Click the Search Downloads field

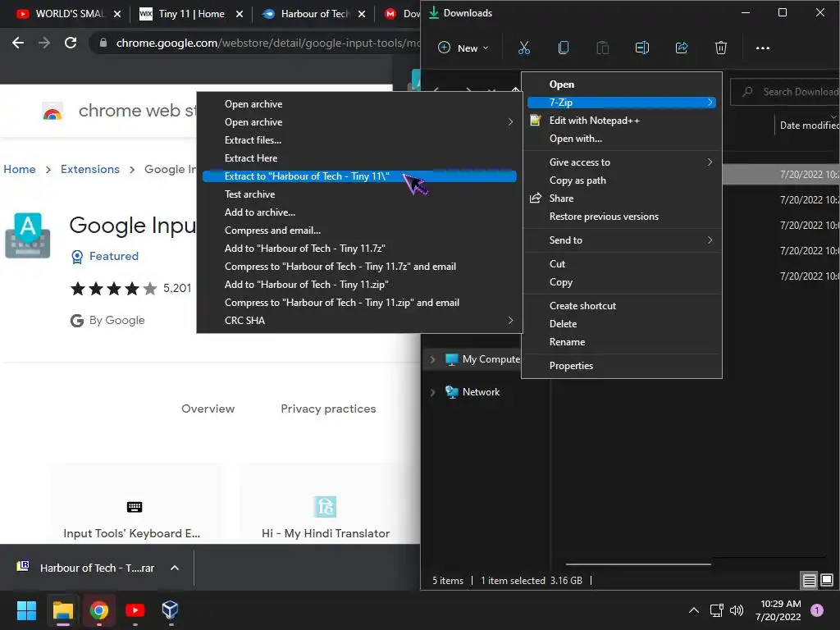click(x=785, y=92)
